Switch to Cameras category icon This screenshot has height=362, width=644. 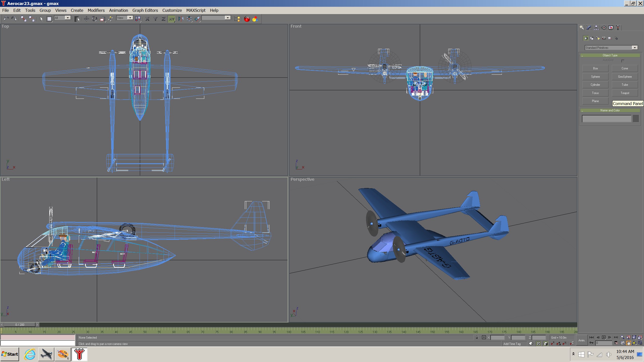click(604, 38)
